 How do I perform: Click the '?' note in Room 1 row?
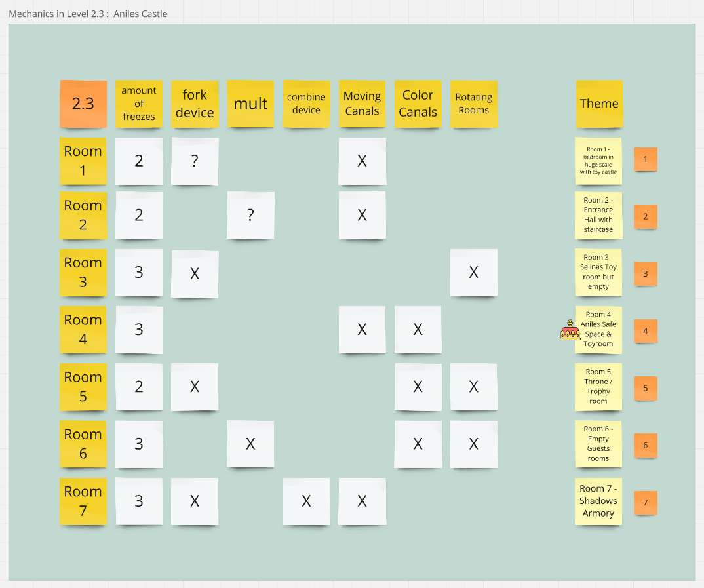(x=195, y=161)
